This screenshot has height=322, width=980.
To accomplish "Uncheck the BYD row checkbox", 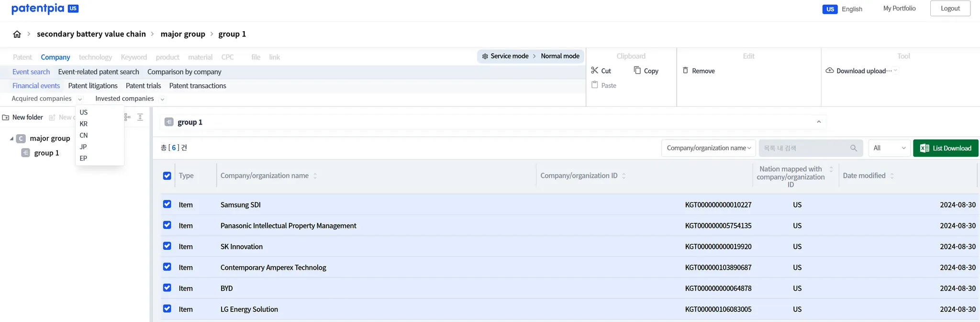I will click(167, 288).
